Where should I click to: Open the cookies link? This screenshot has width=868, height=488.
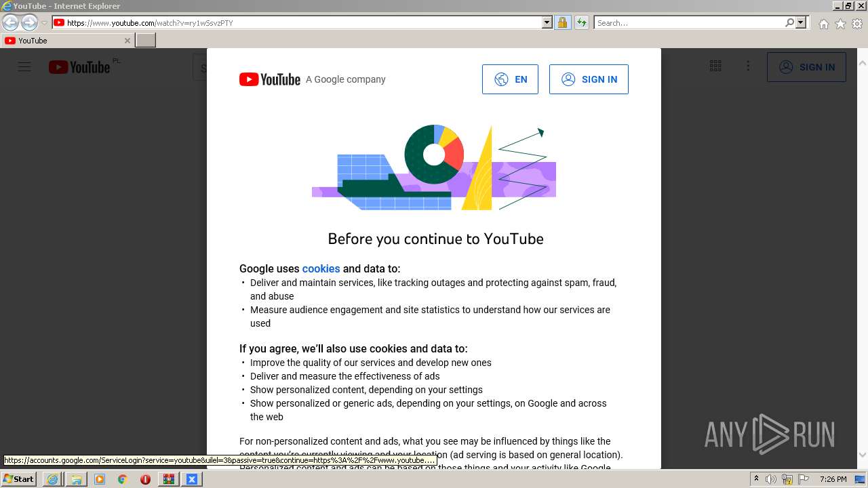(321, 268)
